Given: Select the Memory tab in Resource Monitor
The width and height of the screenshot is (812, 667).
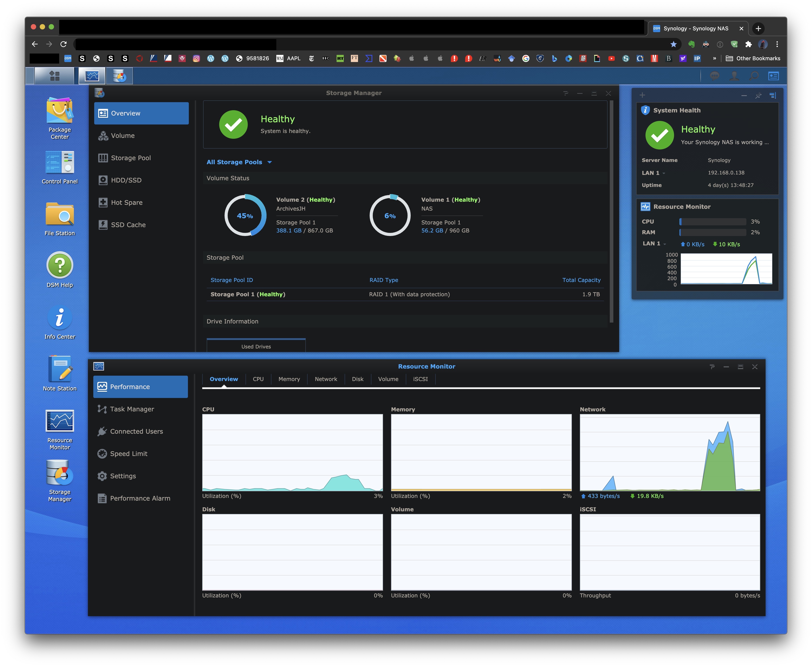Looking at the screenshot, I should tap(289, 379).
